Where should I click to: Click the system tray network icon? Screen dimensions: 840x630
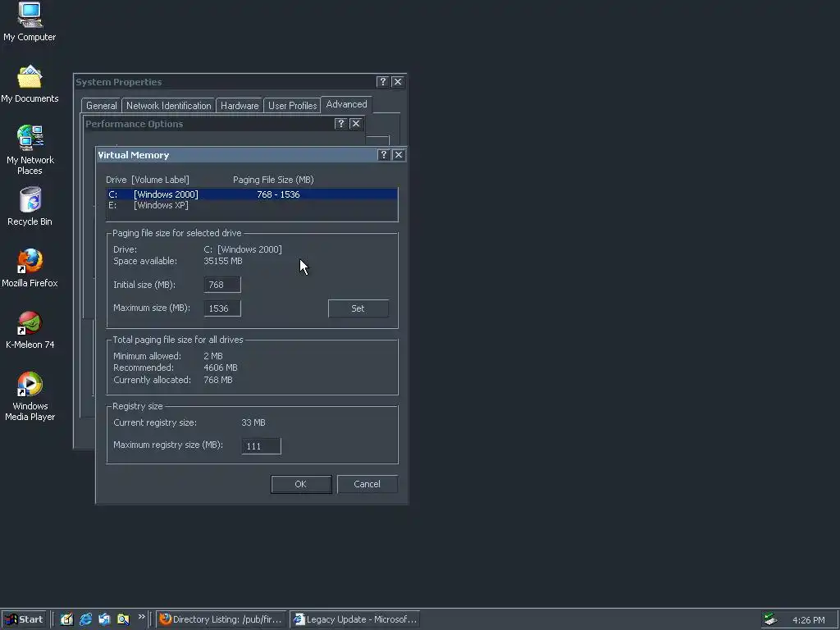[770, 619]
